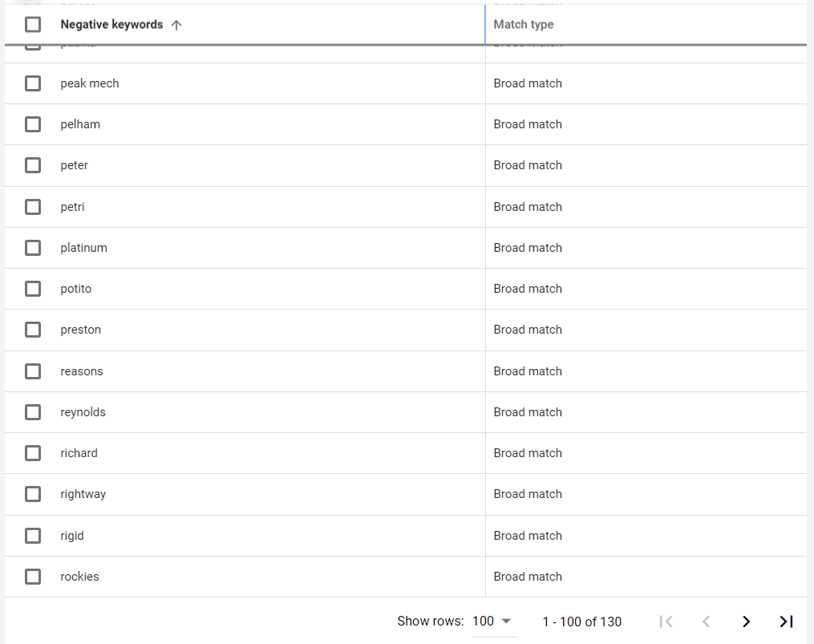Go to the previous page of results
Screen dimensions: 814x644
[706, 622]
